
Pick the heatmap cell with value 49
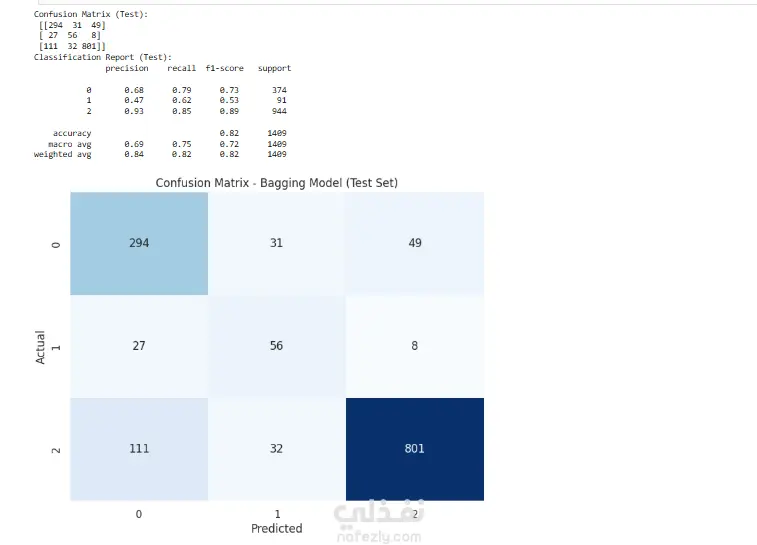click(414, 243)
